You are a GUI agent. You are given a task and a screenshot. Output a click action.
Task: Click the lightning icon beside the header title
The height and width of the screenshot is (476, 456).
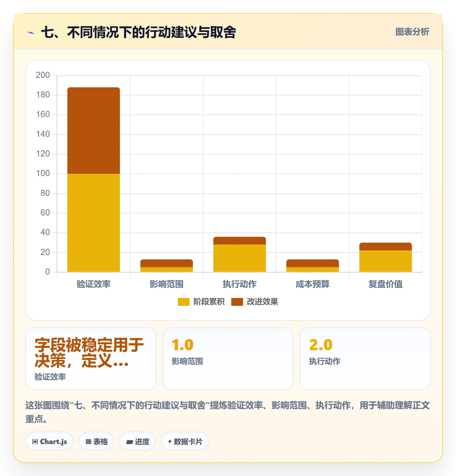pyautogui.click(x=31, y=33)
